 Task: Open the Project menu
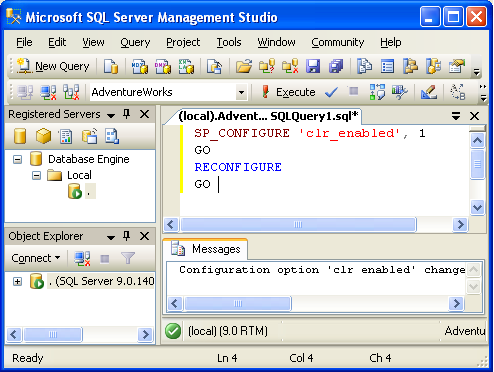183,42
